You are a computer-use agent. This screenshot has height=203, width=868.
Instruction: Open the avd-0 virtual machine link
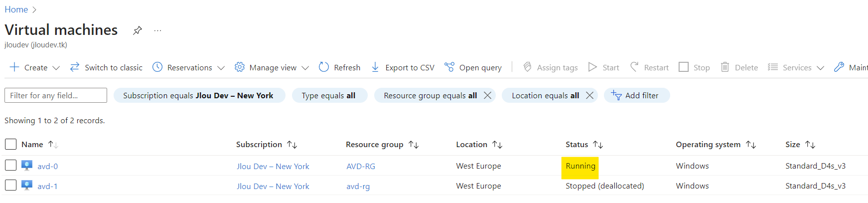click(x=48, y=166)
